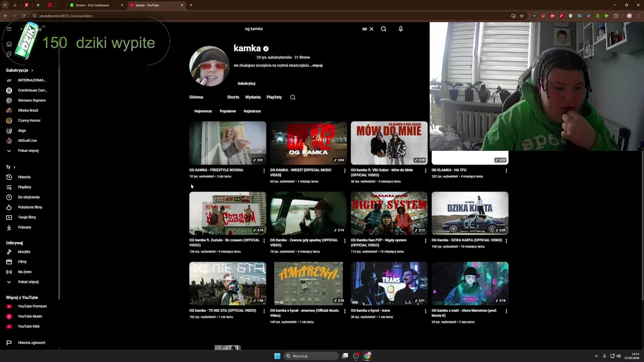Go back with the browser back arrow
Screen dimensions: 644x362
tap(5, 16)
